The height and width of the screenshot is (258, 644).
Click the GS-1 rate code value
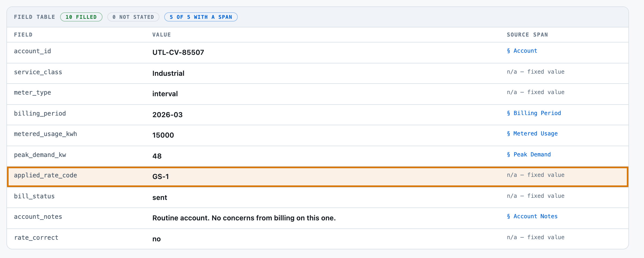pos(160,177)
